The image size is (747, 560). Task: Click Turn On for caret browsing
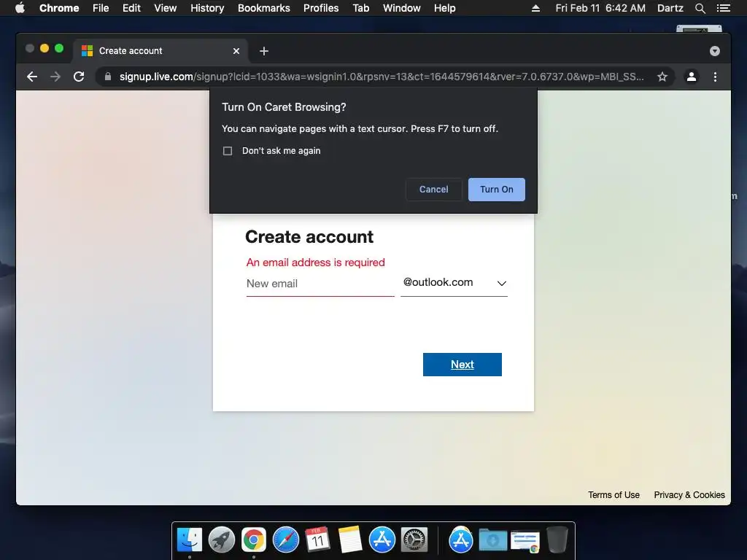(496, 190)
